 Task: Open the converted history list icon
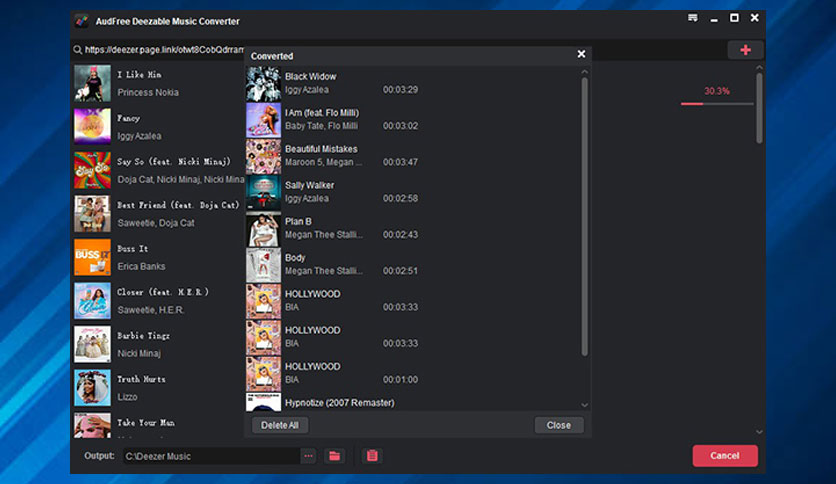(x=372, y=456)
